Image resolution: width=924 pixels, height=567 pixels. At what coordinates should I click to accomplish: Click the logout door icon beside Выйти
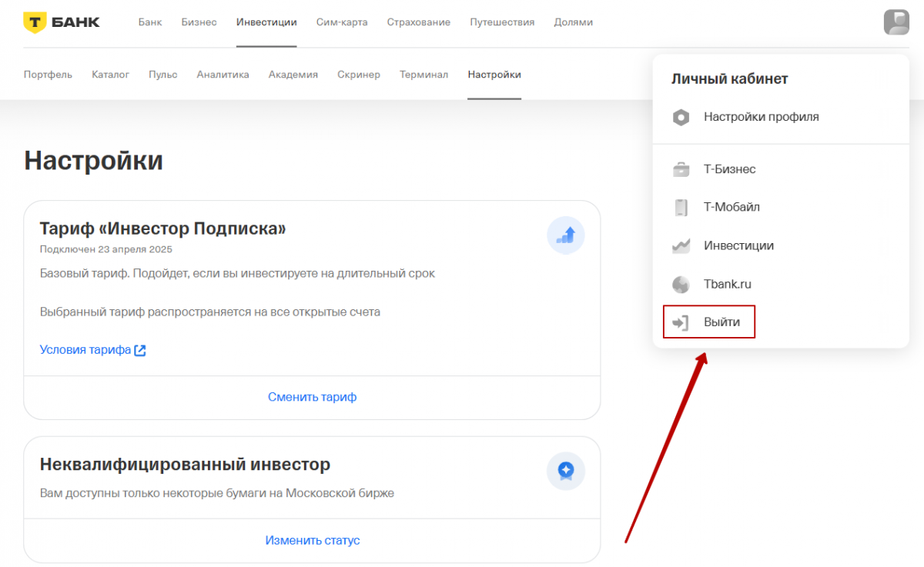point(681,322)
